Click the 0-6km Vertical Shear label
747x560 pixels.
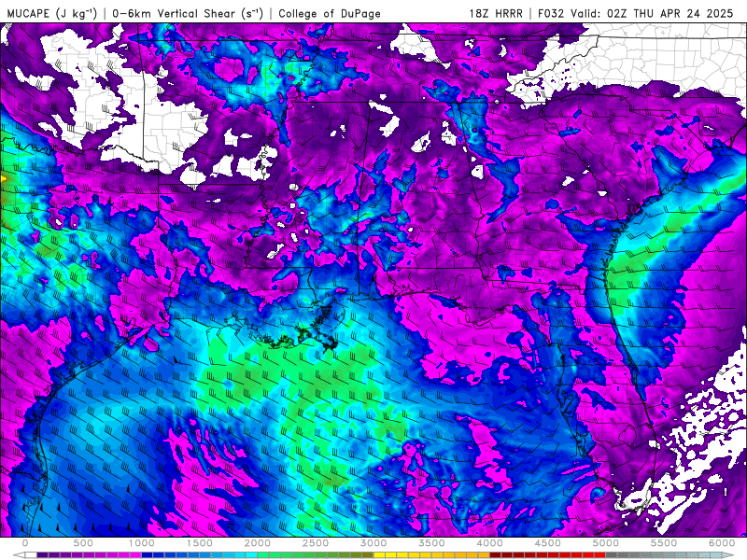pyautogui.click(x=188, y=13)
